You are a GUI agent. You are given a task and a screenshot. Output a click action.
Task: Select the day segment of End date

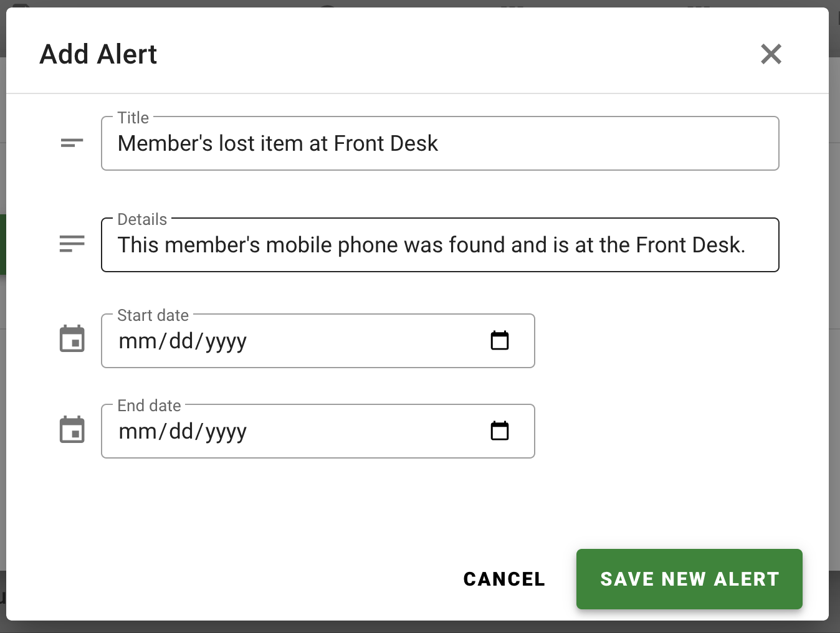pyautogui.click(x=181, y=431)
